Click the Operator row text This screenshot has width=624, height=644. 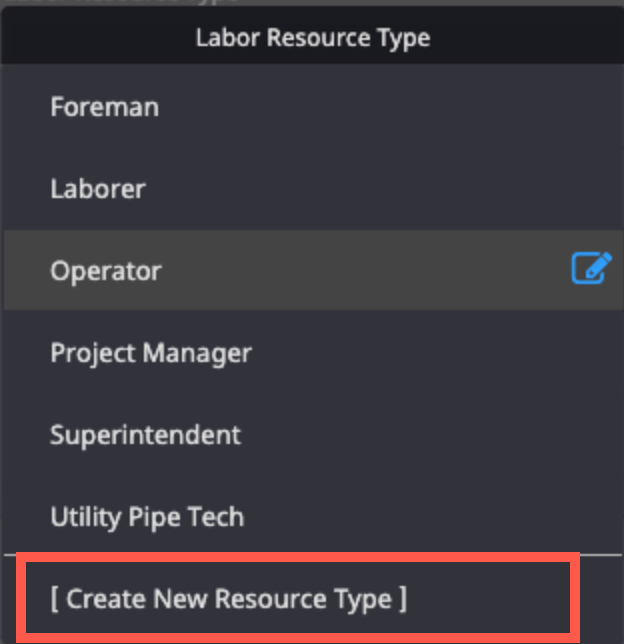106,271
